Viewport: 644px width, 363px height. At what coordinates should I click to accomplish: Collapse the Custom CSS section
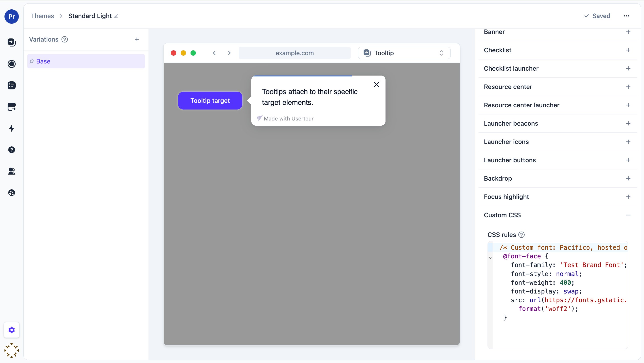click(x=557, y=215)
